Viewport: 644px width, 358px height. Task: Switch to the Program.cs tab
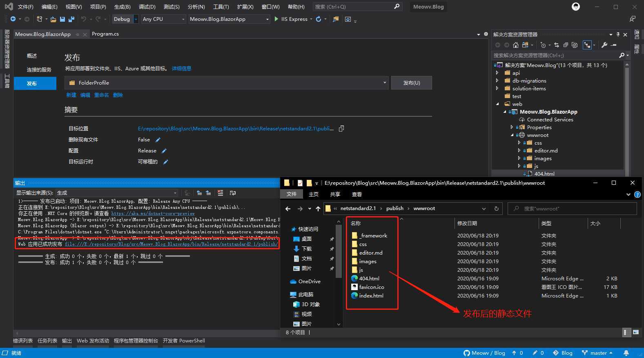coord(105,34)
